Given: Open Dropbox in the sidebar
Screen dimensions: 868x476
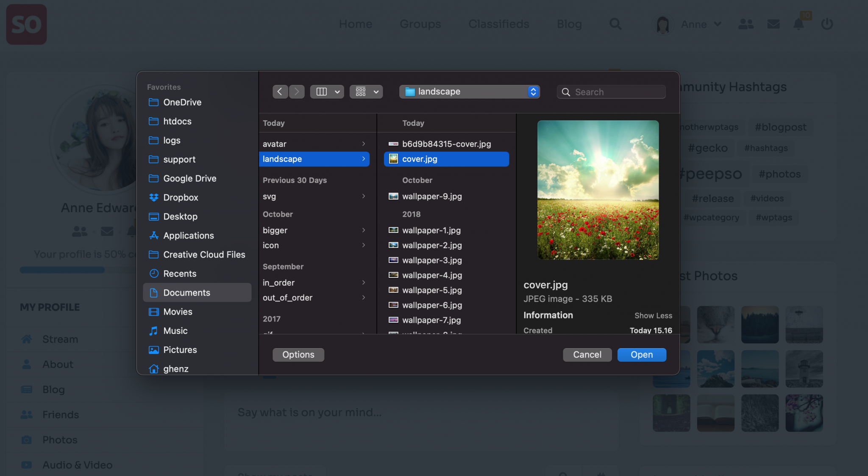Looking at the screenshot, I should click(181, 197).
